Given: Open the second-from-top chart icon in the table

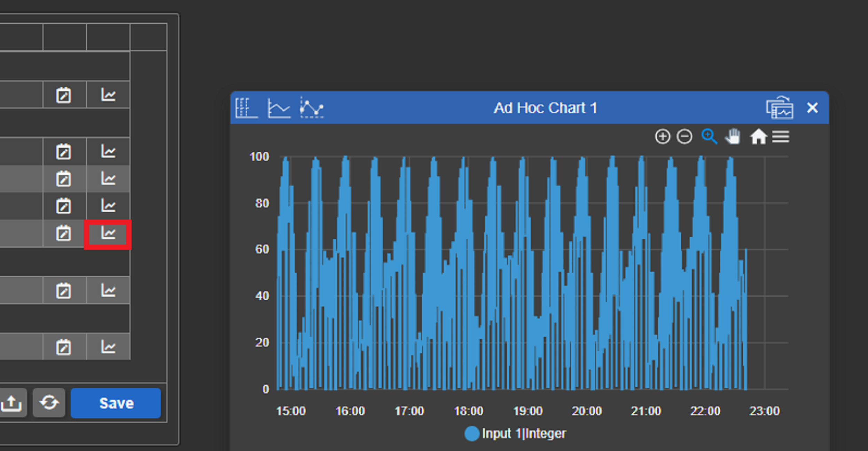Looking at the screenshot, I should [108, 152].
